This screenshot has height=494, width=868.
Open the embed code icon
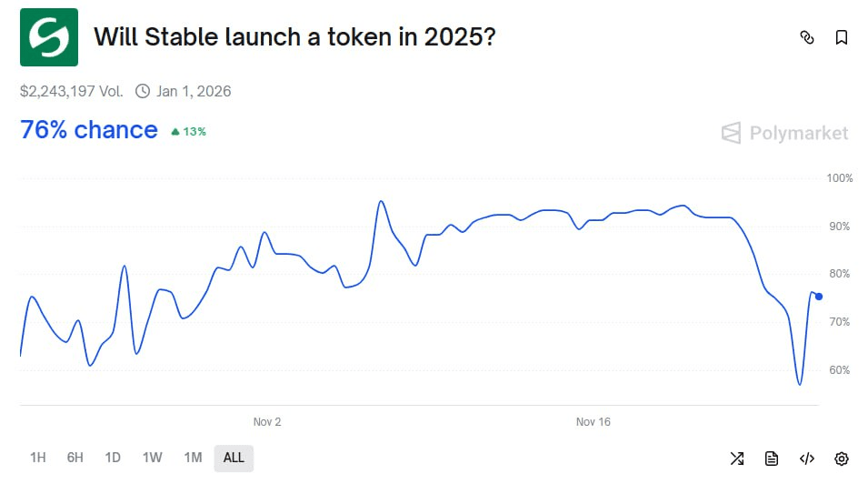pos(806,459)
